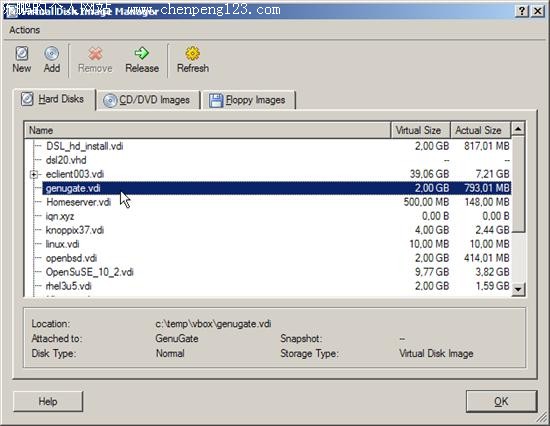Click the 39,06 GB virtual size value
The height and width of the screenshot is (426, 550).
click(429, 174)
